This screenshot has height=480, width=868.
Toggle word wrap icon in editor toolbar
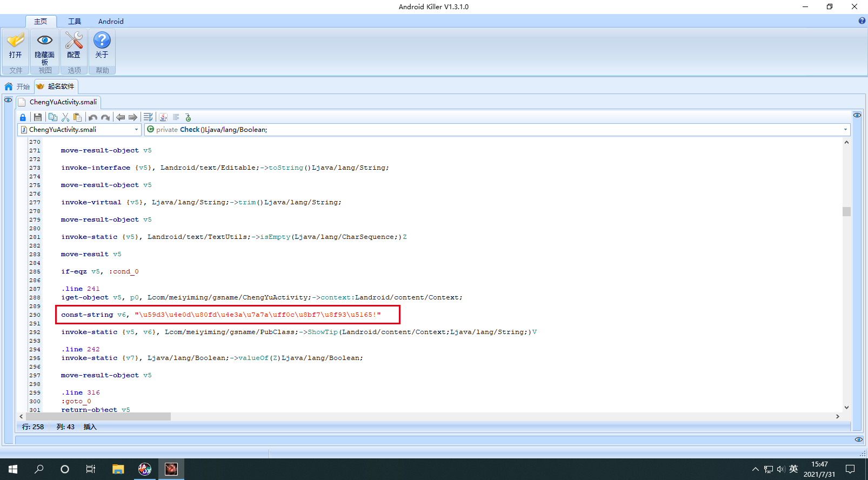click(148, 117)
